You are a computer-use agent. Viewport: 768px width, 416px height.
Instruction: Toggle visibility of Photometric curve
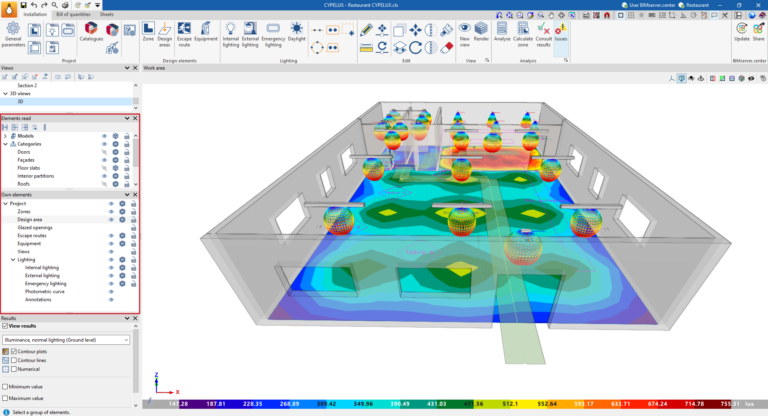click(x=111, y=292)
